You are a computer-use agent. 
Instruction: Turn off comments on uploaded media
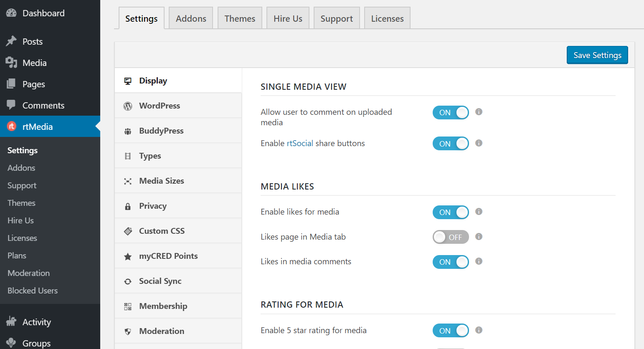(x=451, y=112)
